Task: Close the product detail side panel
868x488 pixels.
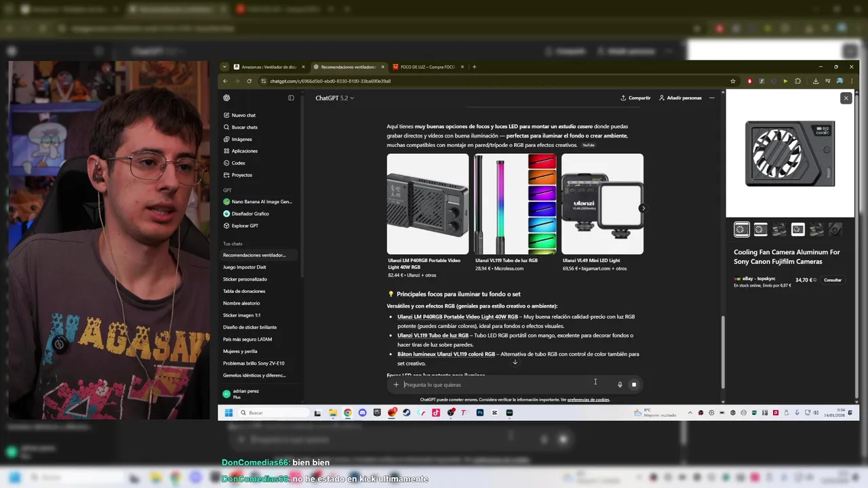Action: click(x=846, y=98)
